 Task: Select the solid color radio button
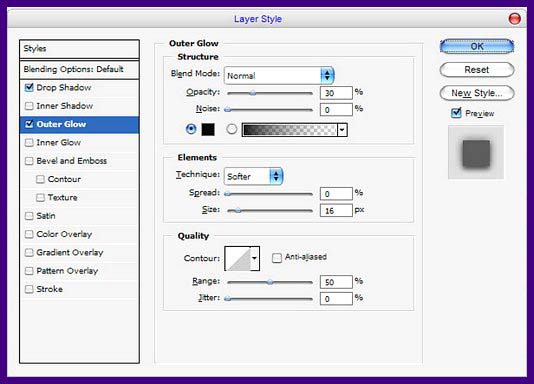(x=191, y=129)
